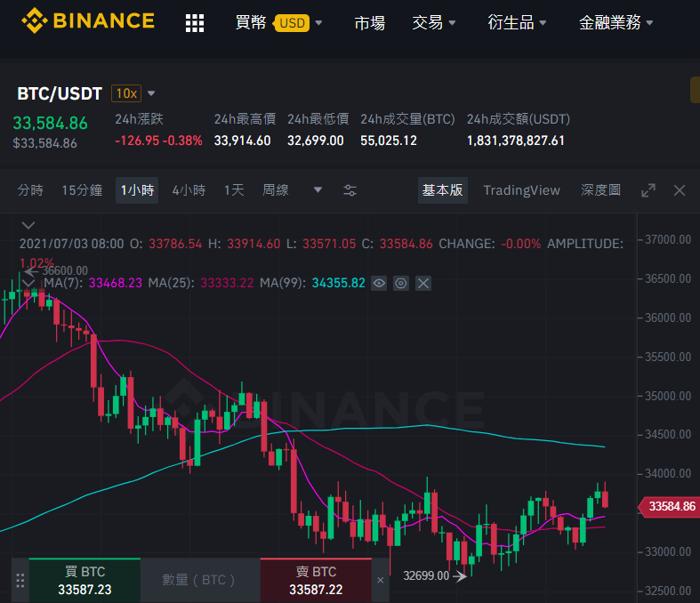The image size is (700, 603).
Task: Click the 24h change -126.95 -0.38%
Action: (158, 141)
